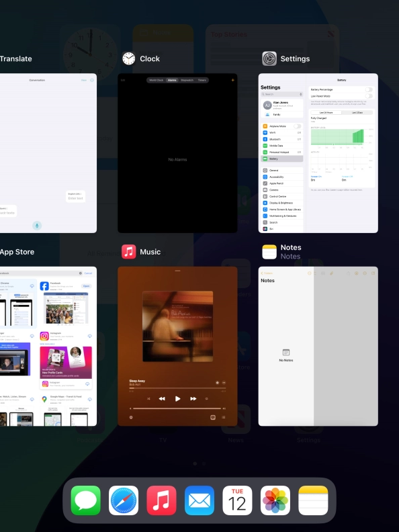Open Control Centre in Settings
399x532 pixels.
click(x=282, y=196)
